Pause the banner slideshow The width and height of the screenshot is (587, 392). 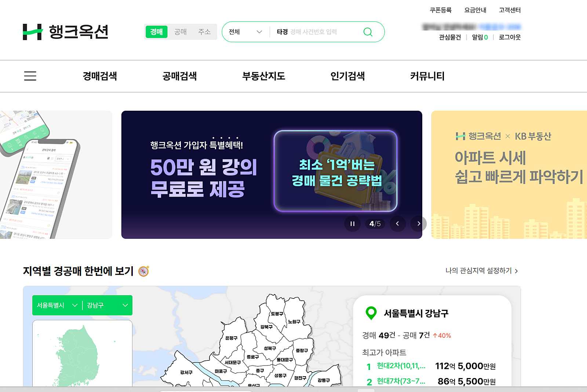[352, 224]
